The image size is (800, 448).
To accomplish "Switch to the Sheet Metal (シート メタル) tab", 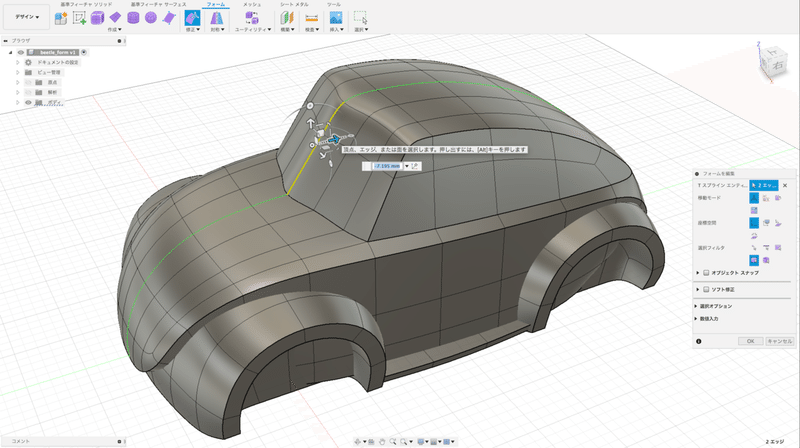I will (x=294, y=5).
